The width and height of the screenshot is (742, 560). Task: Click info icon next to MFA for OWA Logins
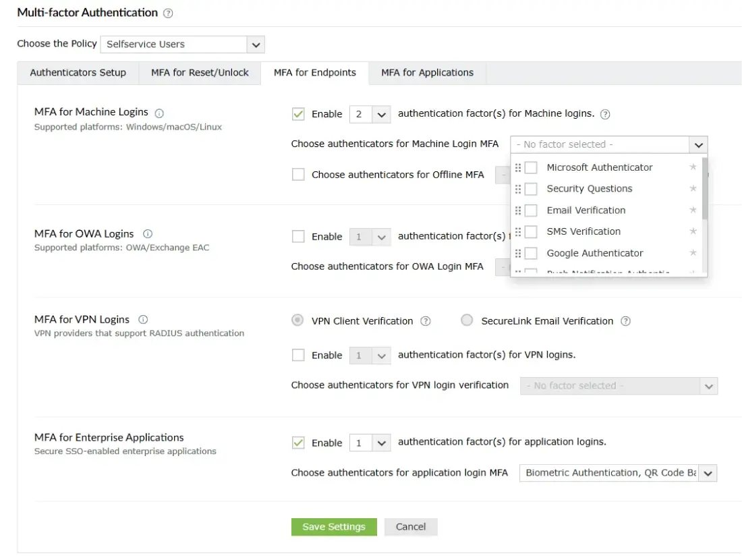[148, 234]
